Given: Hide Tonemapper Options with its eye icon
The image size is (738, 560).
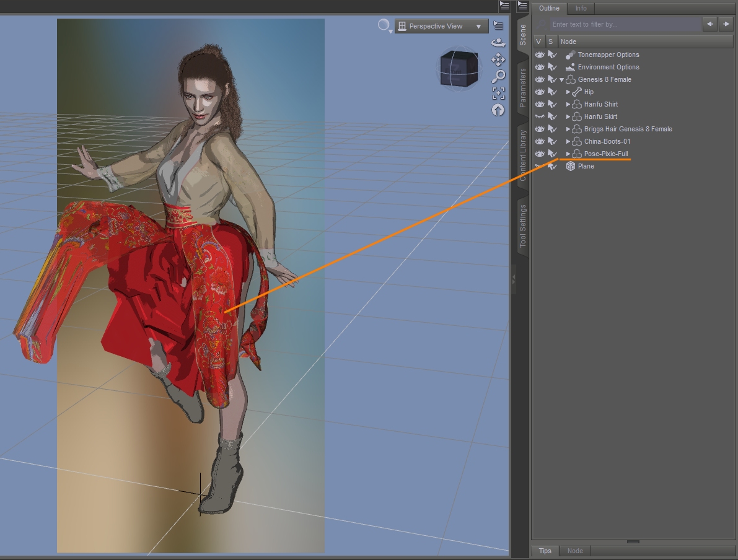Looking at the screenshot, I should (x=539, y=55).
